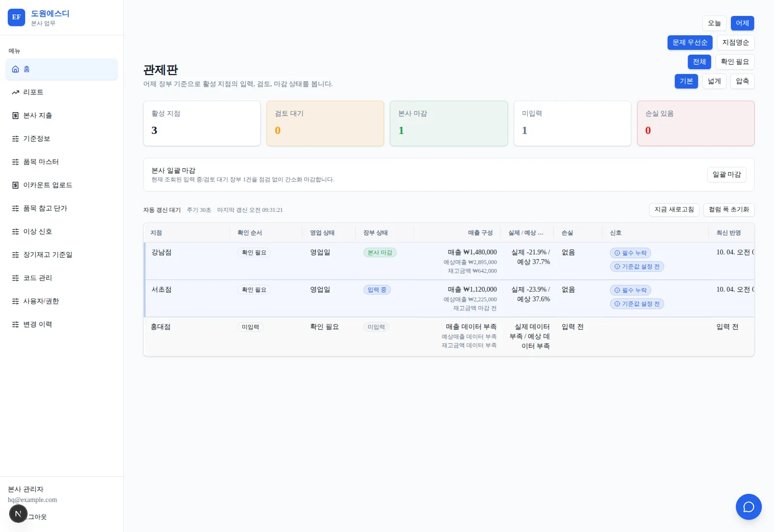Screen dimensions: 774x532
Task: Click the 변경 이력 sliders icon
Action: (x=15, y=325)
